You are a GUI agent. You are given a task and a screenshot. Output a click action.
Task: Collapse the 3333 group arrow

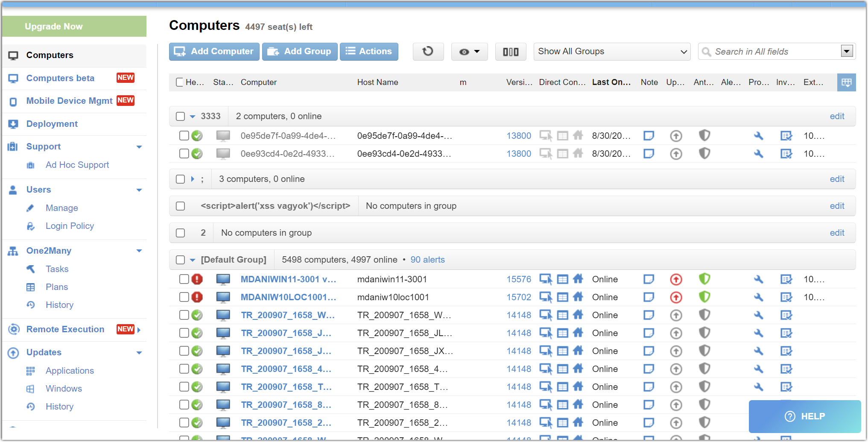pos(193,116)
